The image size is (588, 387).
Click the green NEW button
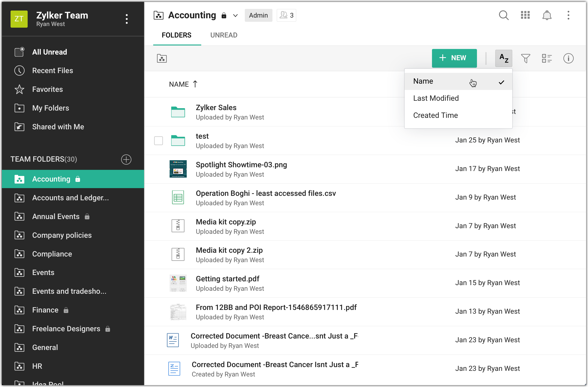pyautogui.click(x=454, y=58)
